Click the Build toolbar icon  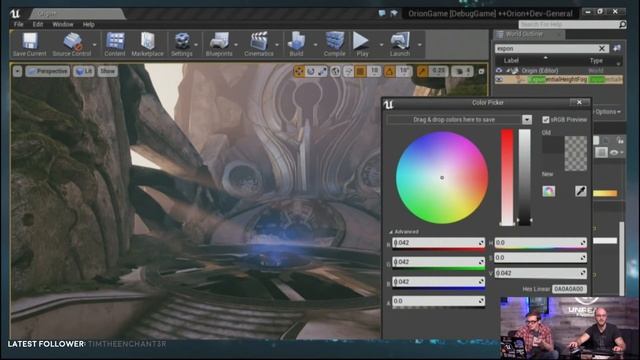pos(296,44)
